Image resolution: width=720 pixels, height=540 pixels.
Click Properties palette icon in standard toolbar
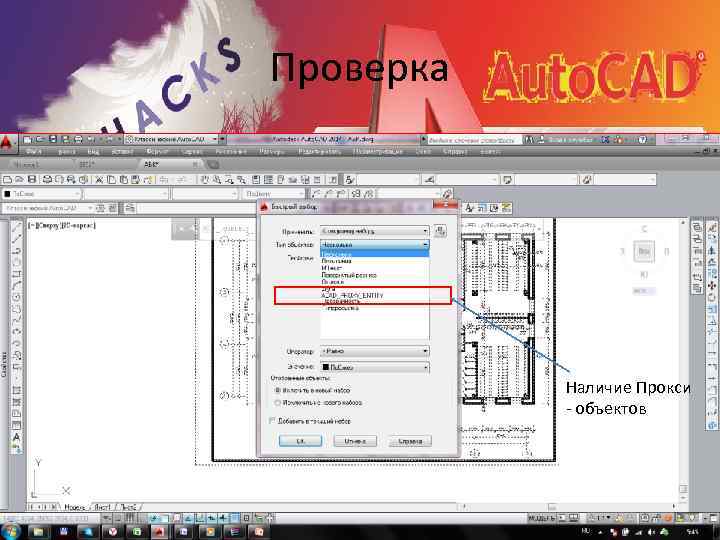256,180
